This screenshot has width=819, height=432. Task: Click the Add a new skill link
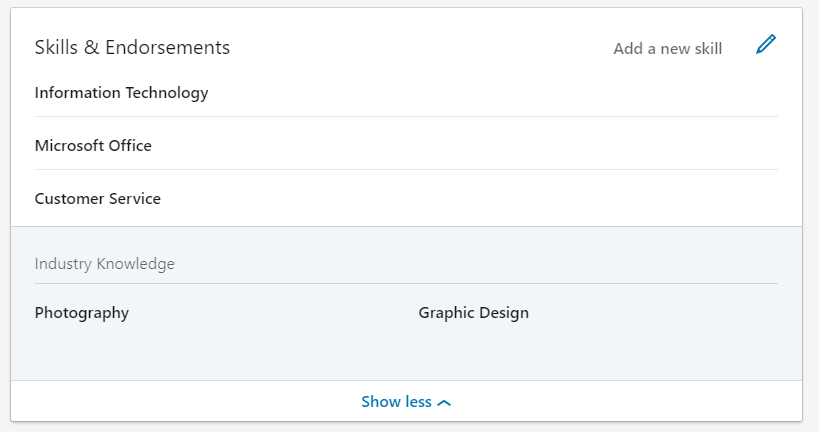point(667,48)
